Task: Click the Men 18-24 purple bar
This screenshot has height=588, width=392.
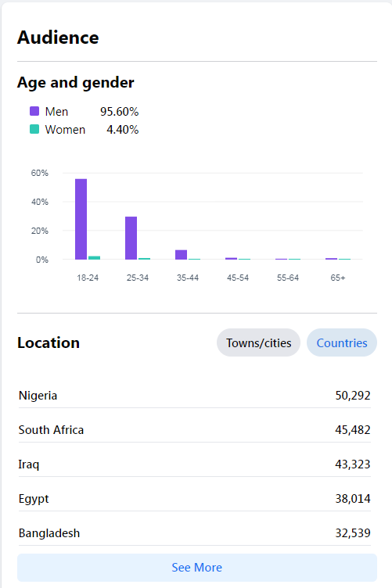Action: (81, 219)
